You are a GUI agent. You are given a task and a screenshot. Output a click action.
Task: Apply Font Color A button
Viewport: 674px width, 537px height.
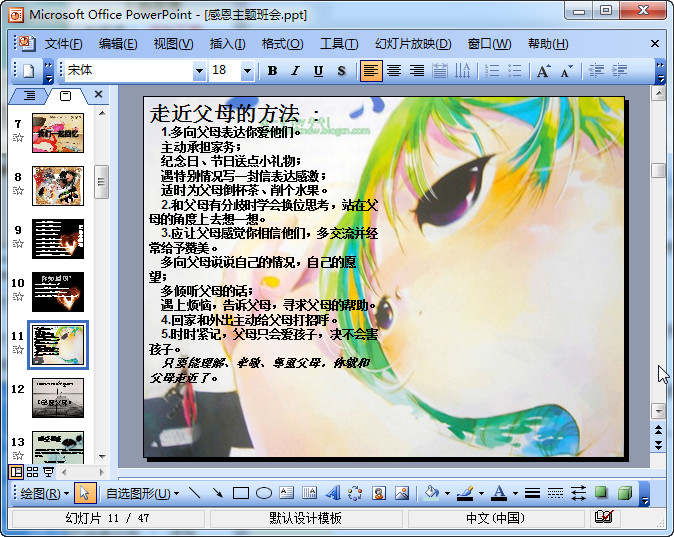(x=499, y=493)
